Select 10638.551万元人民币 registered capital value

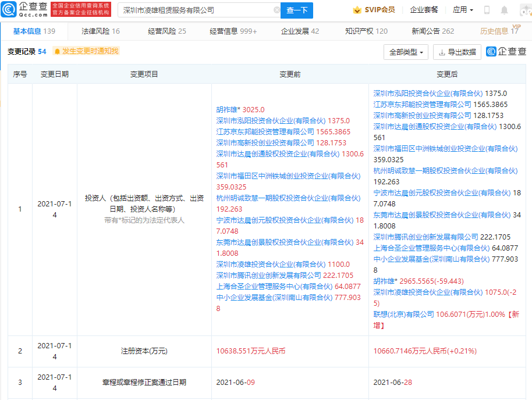[251, 351]
